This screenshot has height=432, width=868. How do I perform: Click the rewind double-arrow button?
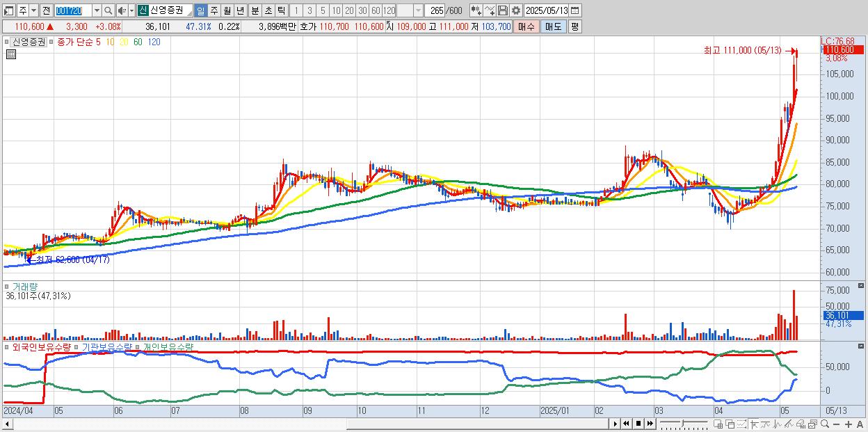coord(626,424)
